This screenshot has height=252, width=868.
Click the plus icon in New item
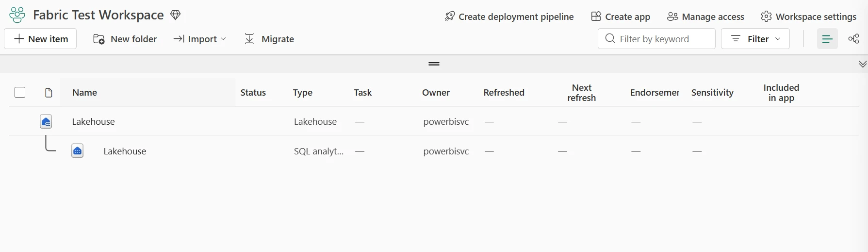19,39
